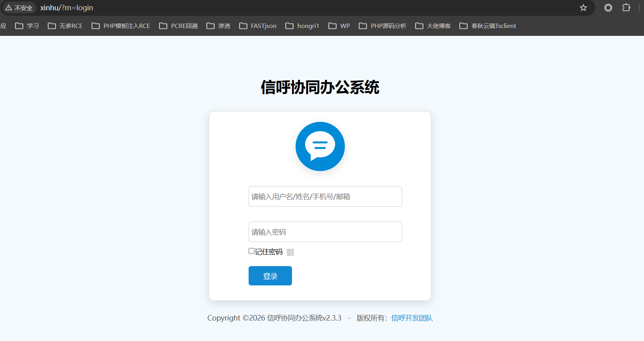Enable the 记住密码 checkbox

pyautogui.click(x=251, y=251)
